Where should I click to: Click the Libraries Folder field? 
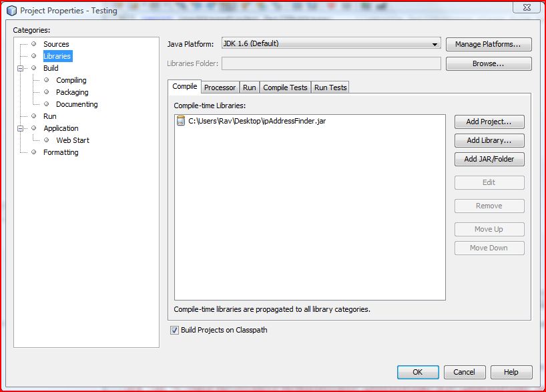click(x=331, y=63)
